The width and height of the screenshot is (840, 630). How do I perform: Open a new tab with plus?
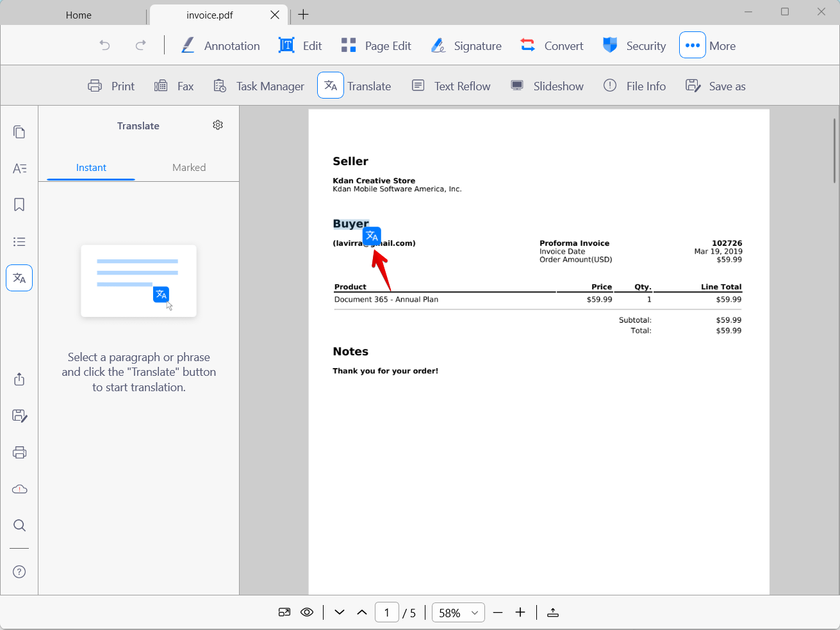[x=304, y=15]
